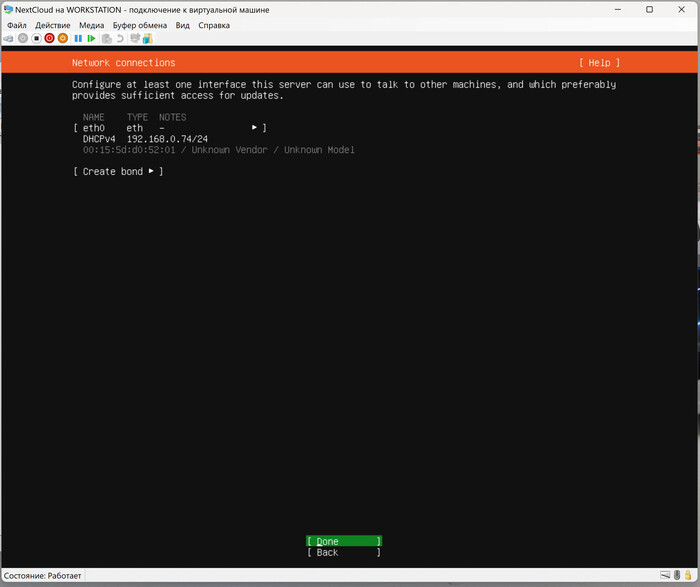Open the Действие menu

tap(53, 25)
